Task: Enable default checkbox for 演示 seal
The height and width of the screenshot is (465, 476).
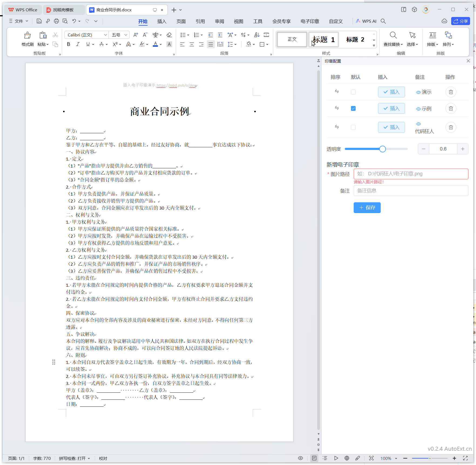Action: (x=353, y=92)
